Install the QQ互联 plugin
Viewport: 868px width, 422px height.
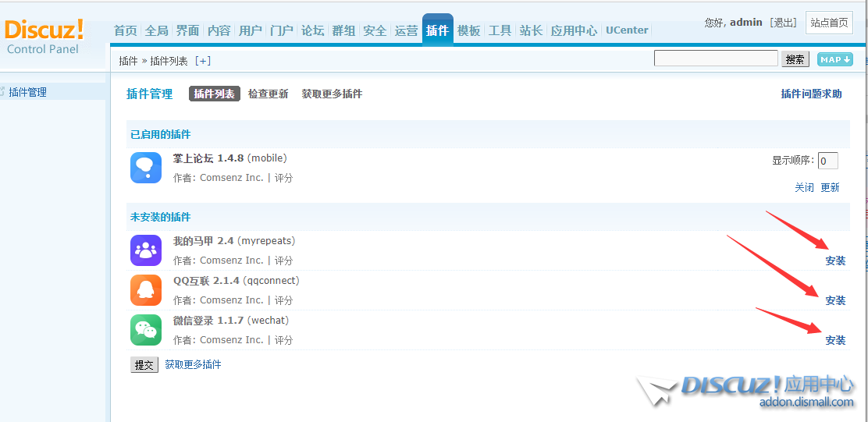(x=835, y=300)
